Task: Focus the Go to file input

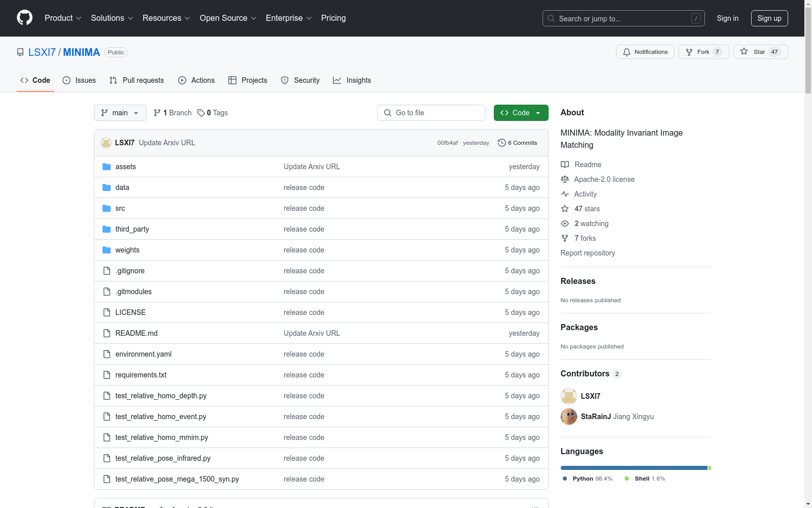Action: point(431,113)
